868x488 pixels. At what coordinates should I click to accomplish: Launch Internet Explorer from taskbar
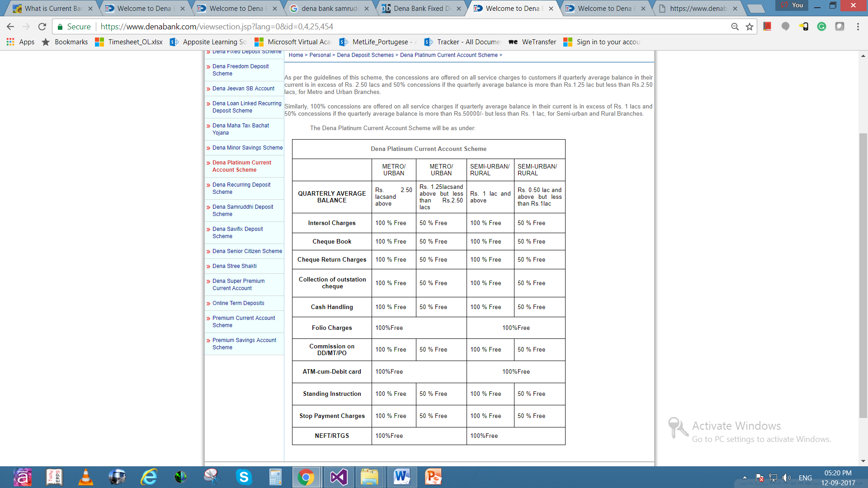point(149,477)
